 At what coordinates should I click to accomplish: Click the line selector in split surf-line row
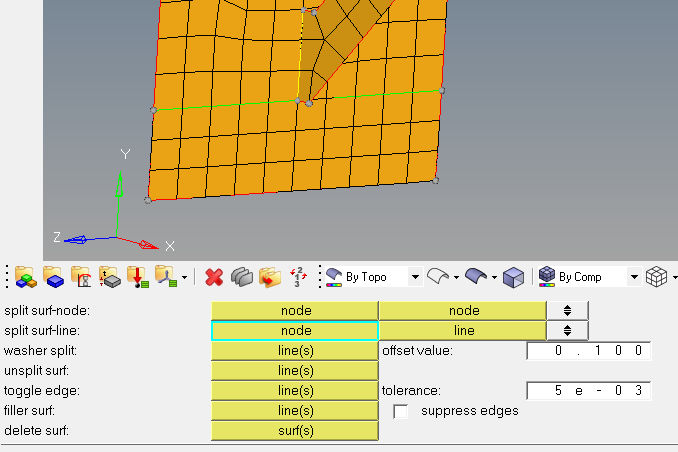[x=463, y=331]
